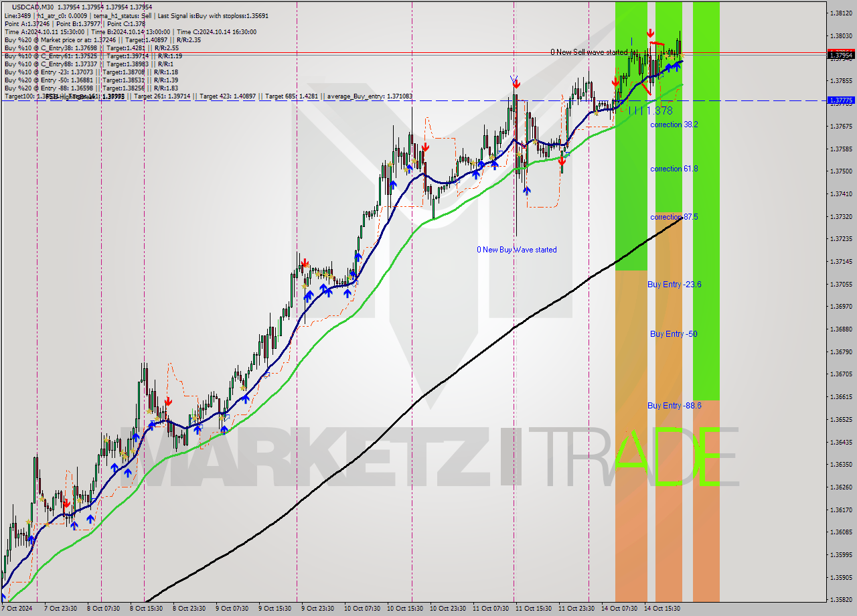
Task: Click the 'Buy %10 @ C_Entry61' line
Action: click(x=93, y=56)
